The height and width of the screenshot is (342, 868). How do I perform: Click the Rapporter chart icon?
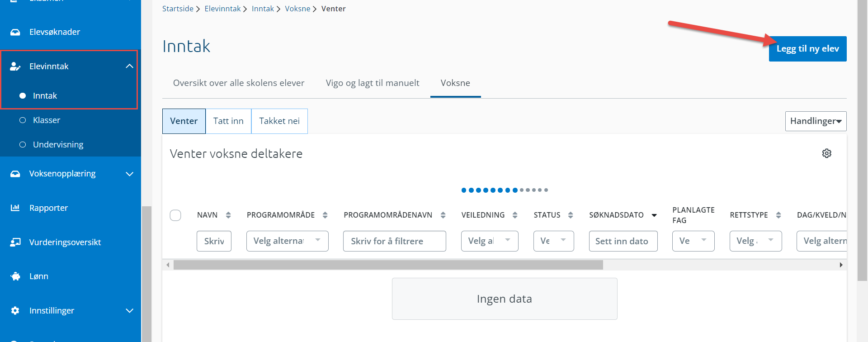15,208
